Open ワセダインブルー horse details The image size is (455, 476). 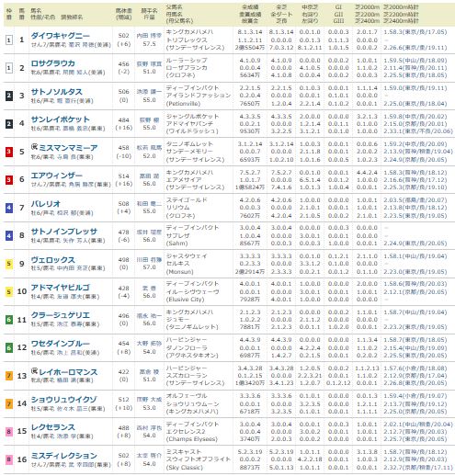[x=61, y=344]
